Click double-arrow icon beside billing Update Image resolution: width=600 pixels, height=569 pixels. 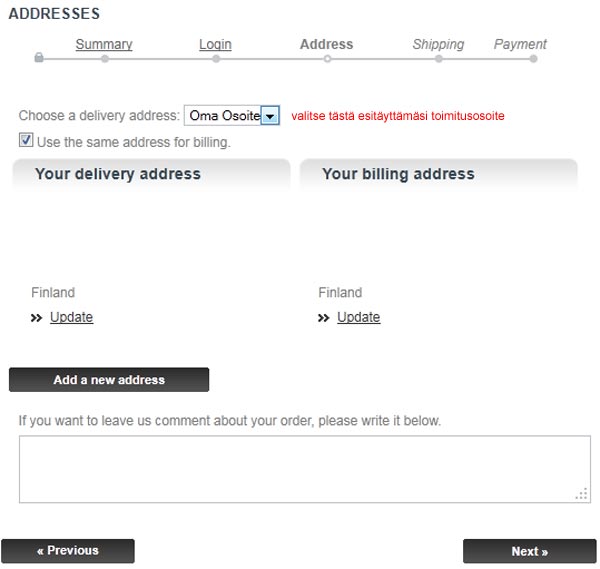tap(324, 318)
